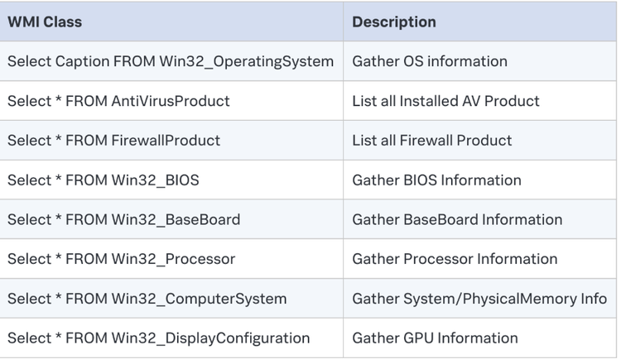Select the Win32_Processor query cell
Image resolution: width=621 pixels, height=364 pixels.
point(121,259)
